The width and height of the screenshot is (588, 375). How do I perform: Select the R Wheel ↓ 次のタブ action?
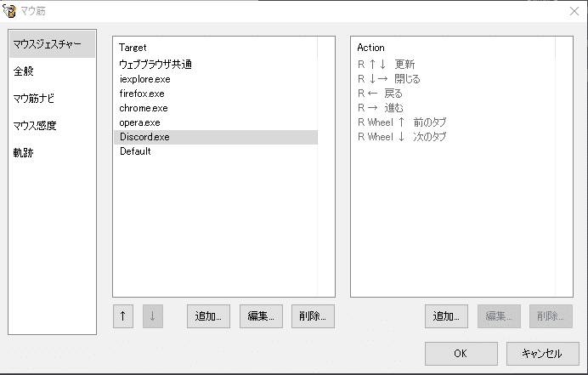(454, 137)
